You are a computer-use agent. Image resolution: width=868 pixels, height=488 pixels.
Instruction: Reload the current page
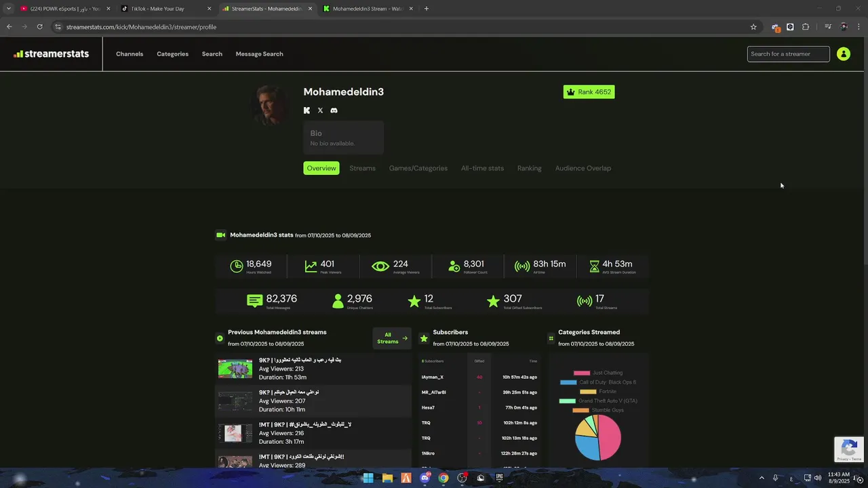coord(39,27)
